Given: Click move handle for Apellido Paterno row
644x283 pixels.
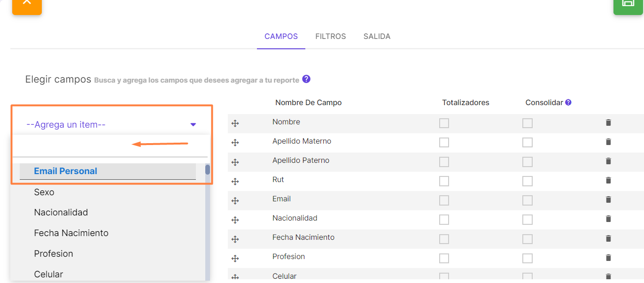Looking at the screenshot, I should click(235, 162).
